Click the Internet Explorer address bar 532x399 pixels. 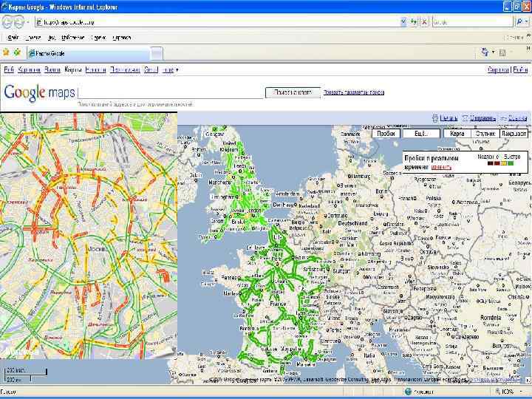click(x=217, y=22)
